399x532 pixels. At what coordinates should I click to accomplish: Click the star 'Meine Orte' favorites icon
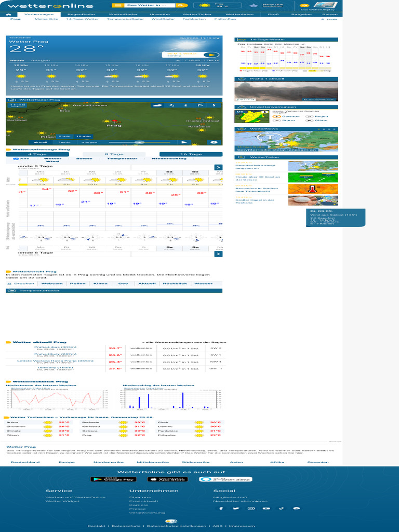253,5
